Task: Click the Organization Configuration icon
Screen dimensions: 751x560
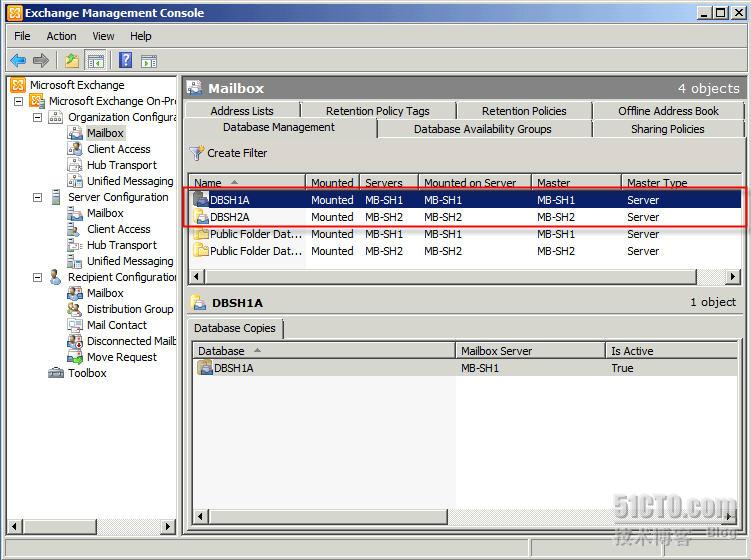Action: [56, 117]
